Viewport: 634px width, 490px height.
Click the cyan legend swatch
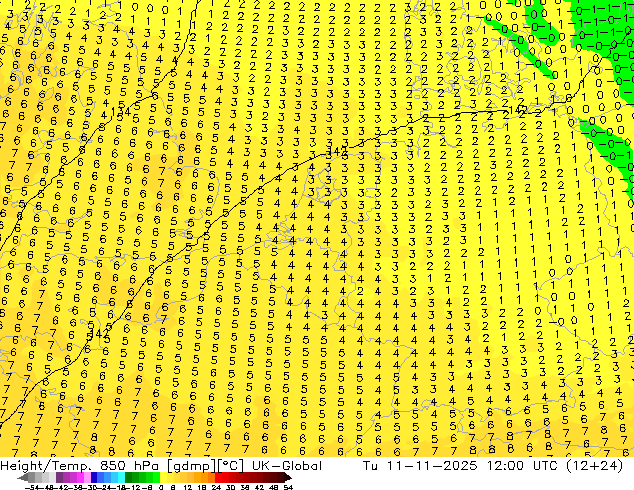pyautogui.click(x=121, y=478)
